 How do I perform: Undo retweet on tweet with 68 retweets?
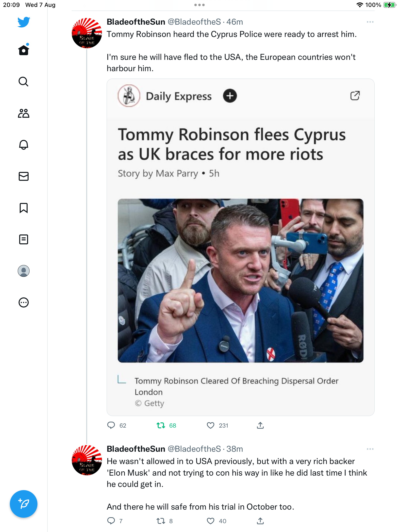click(x=161, y=425)
